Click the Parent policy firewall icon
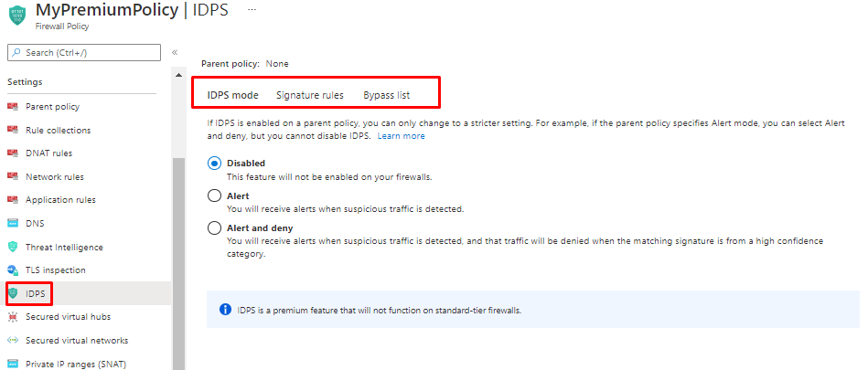Image resolution: width=868 pixels, height=370 pixels. pos(13,107)
